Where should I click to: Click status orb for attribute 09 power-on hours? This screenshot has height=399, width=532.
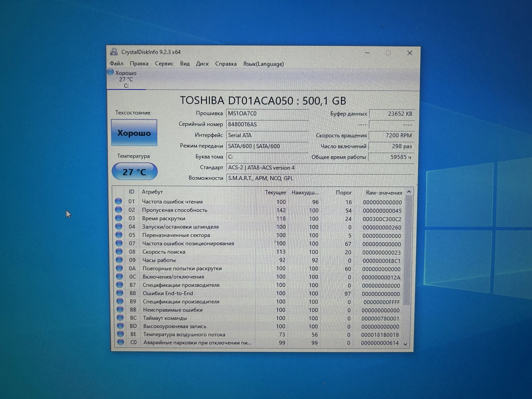[x=119, y=260]
